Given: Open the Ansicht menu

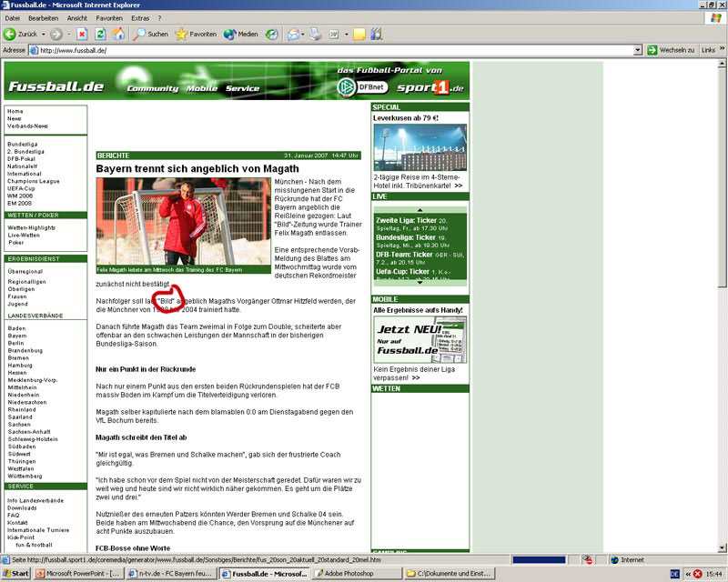Looking at the screenshot, I should [77, 18].
